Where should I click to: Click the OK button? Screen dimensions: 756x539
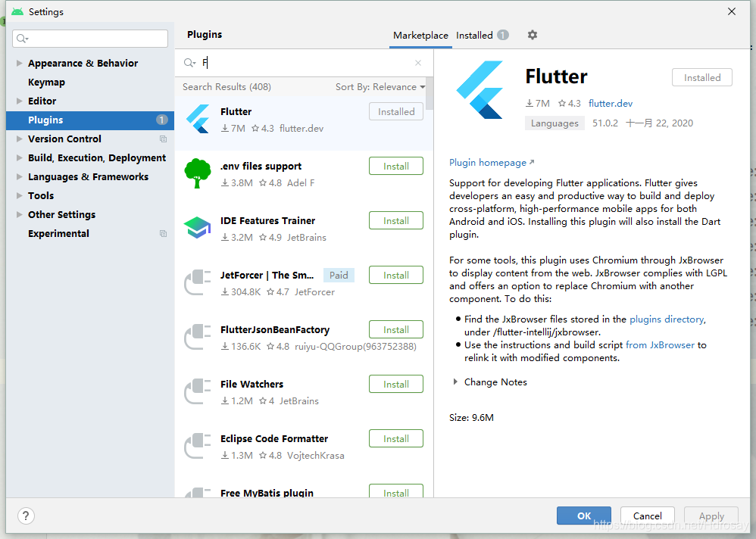[x=584, y=516]
